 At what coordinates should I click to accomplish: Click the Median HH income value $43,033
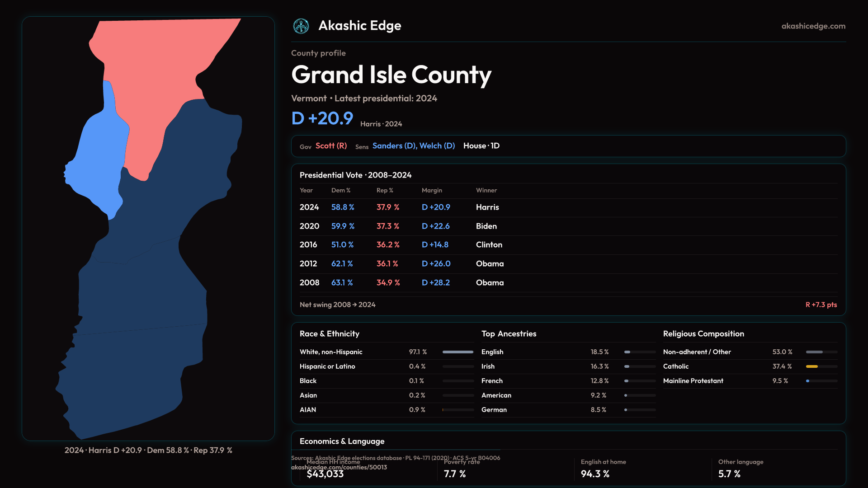click(x=325, y=474)
